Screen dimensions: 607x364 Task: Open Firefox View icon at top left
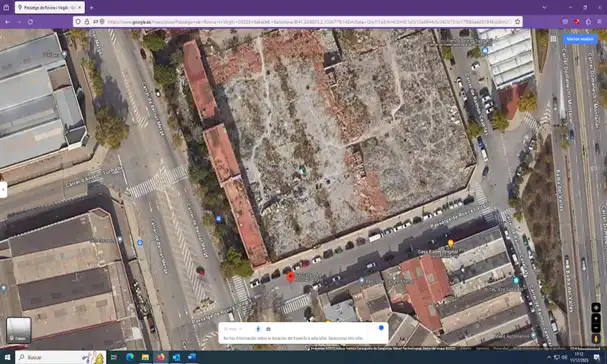click(x=6, y=7)
